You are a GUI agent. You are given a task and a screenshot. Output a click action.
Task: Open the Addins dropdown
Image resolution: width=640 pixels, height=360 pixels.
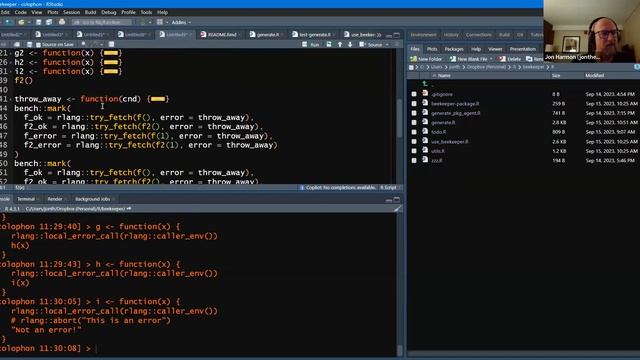(x=181, y=22)
